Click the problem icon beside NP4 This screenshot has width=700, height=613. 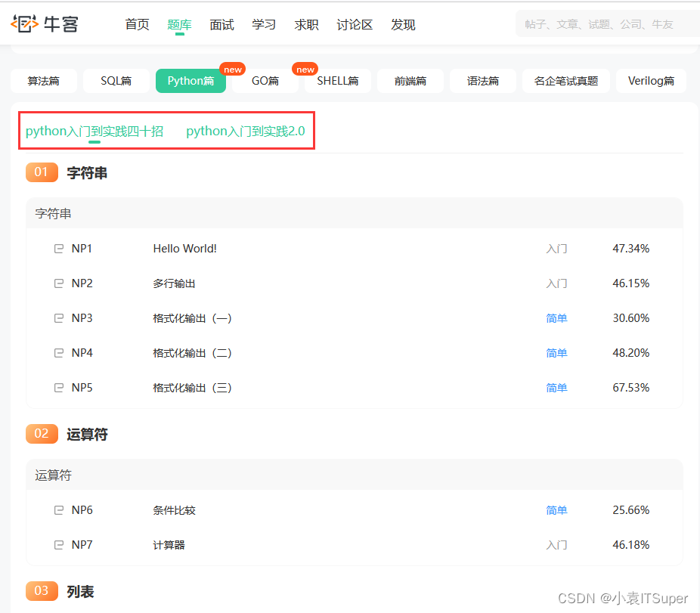click(58, 353)
